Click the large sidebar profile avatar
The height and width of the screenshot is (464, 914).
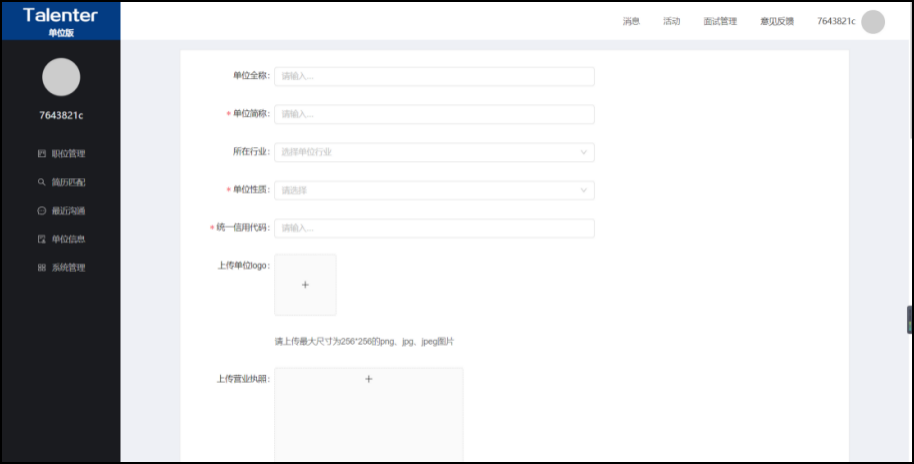pyautogui.click(x=61, y=77)
